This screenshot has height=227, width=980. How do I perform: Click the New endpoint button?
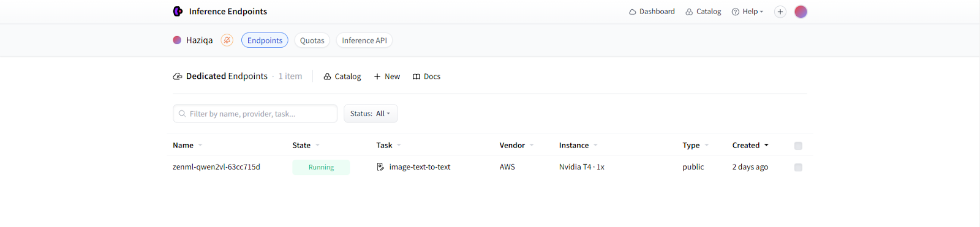(x=387, y=76)
